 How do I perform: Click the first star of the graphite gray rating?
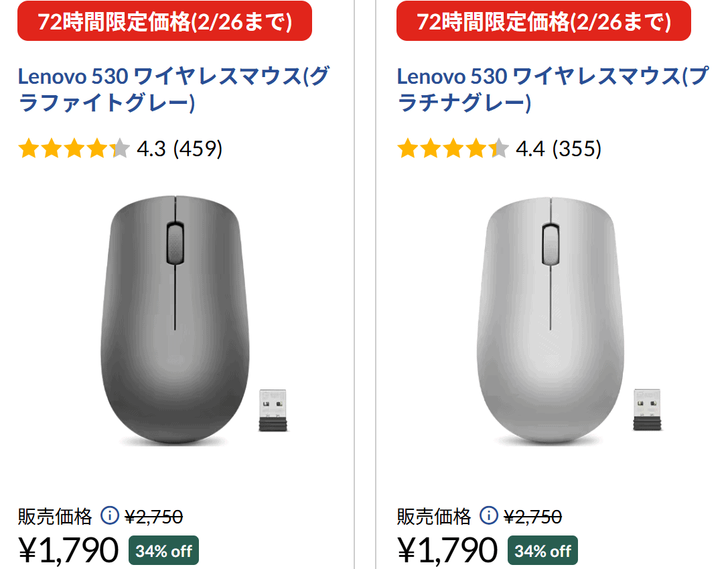(28, 148)
